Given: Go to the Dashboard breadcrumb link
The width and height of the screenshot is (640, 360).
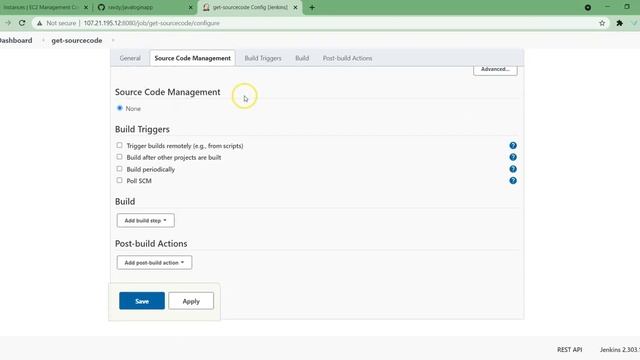Looking at the screenshot, I should click(16, 40).
